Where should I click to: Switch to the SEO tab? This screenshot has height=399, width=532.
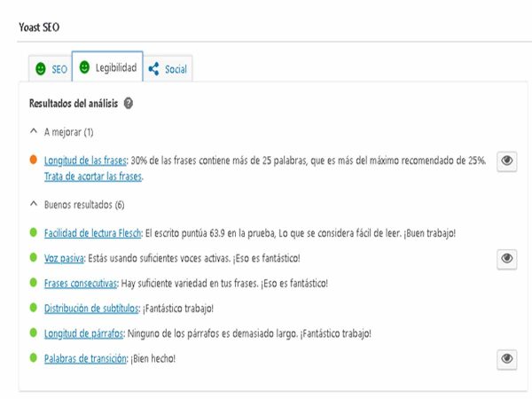[x=51, y=69]
